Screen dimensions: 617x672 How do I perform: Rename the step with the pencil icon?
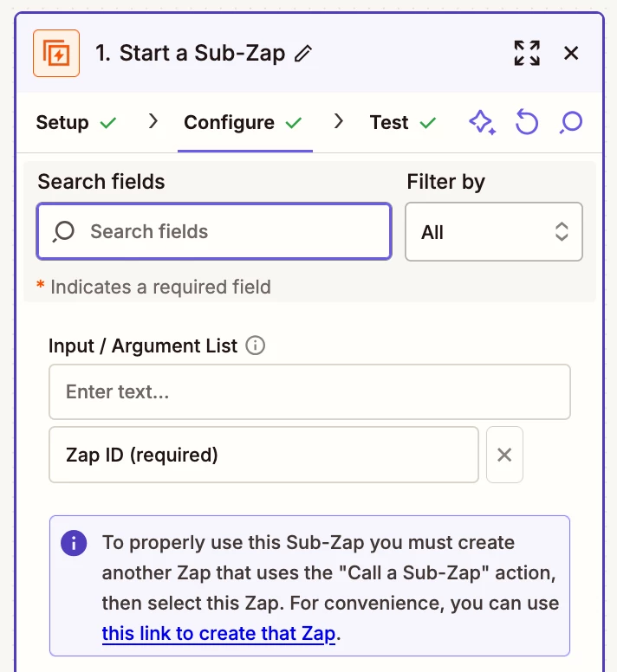point(303,54)
